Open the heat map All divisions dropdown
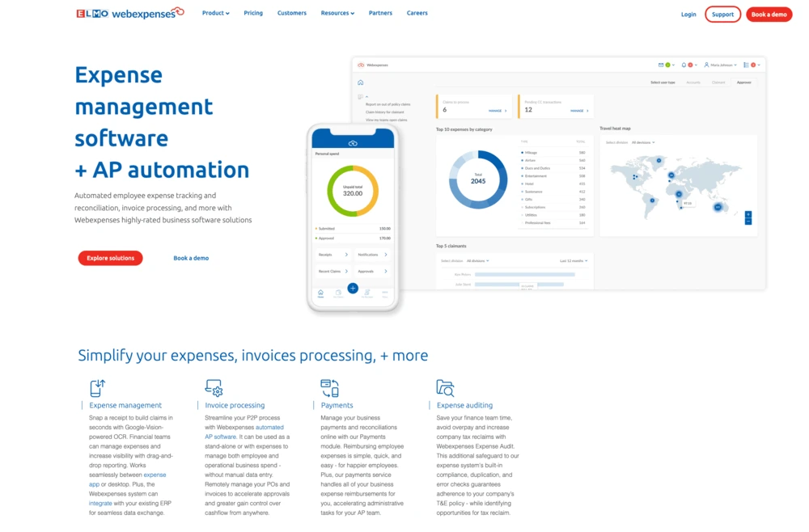 point(643,142)
